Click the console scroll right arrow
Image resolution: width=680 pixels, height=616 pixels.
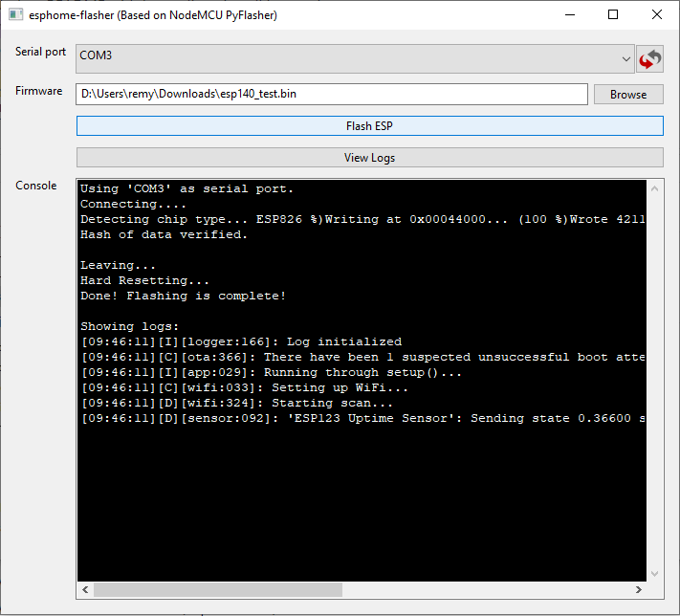coord(638,589)
